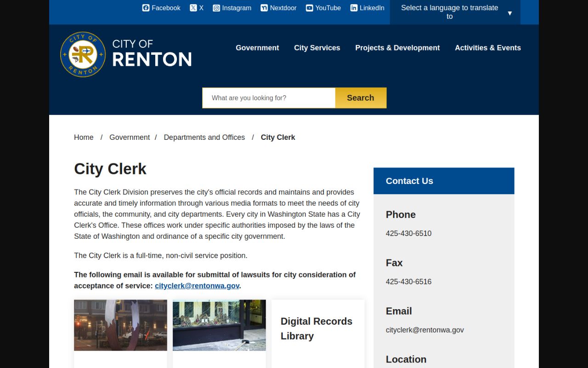The image size is (588, 368).
Task: Open the Instagram icon link
Action: 232,8
